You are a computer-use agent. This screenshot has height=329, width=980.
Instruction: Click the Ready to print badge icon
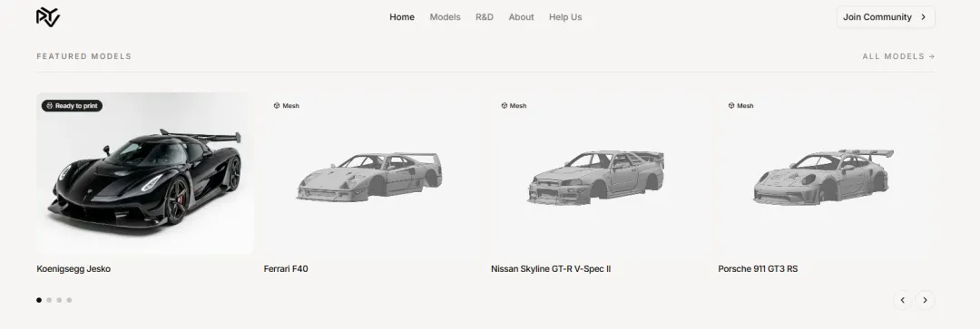coord(49,105)
